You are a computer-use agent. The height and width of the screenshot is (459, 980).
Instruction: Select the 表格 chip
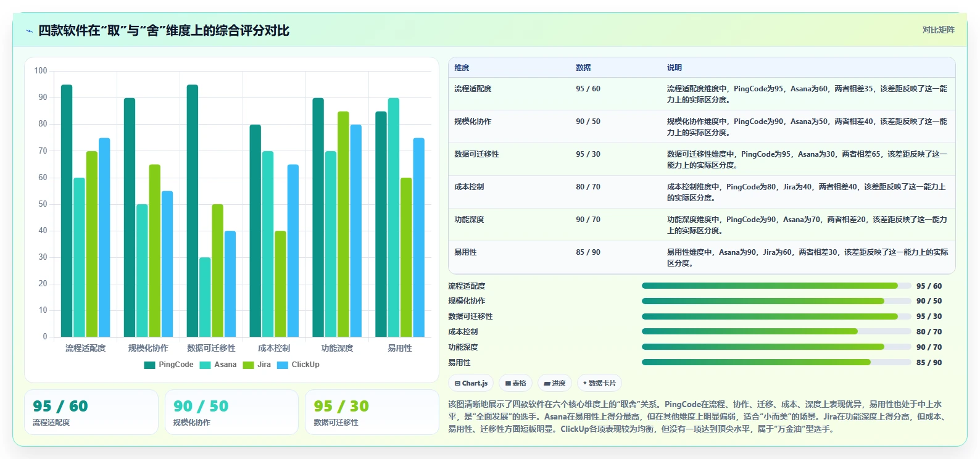click(515, 383)
